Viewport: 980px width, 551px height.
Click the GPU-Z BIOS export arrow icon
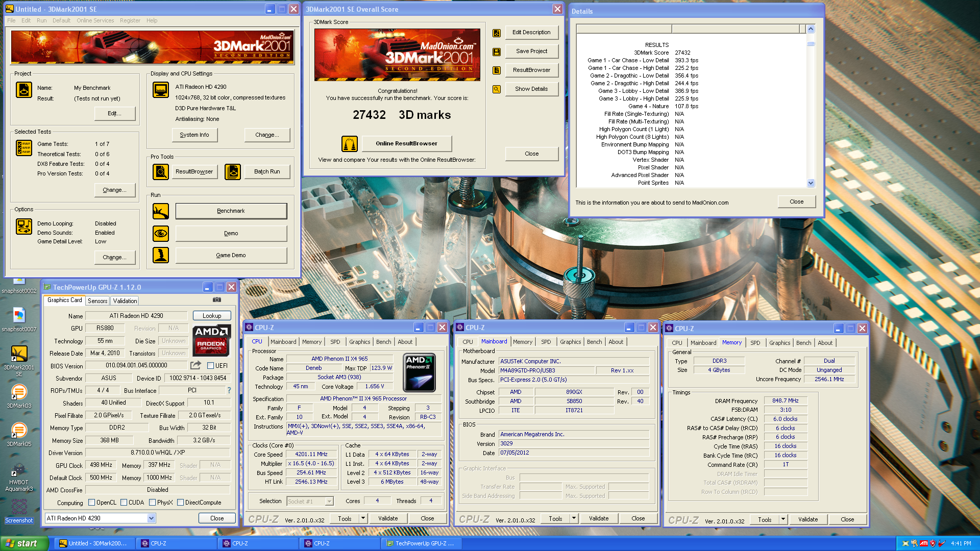195,365
